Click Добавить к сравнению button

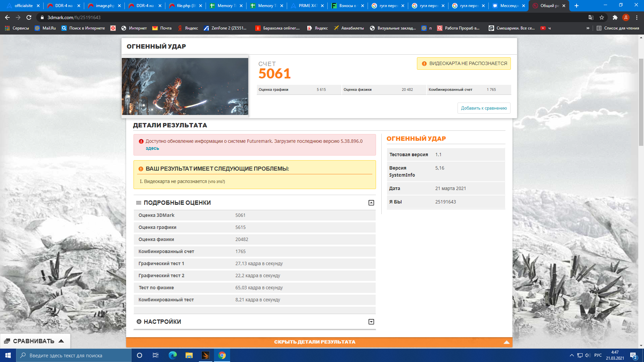[x=484, y=108]
